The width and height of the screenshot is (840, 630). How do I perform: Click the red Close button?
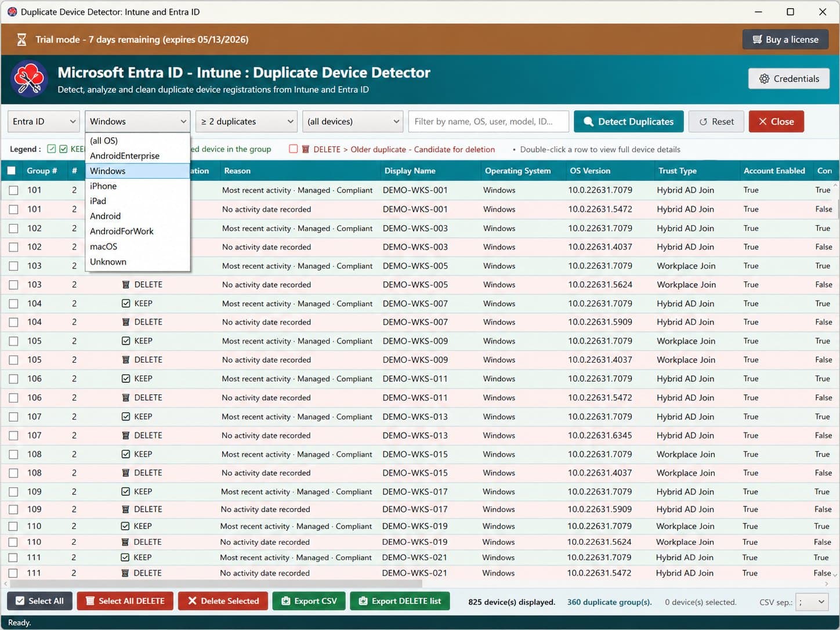point(776,121)
